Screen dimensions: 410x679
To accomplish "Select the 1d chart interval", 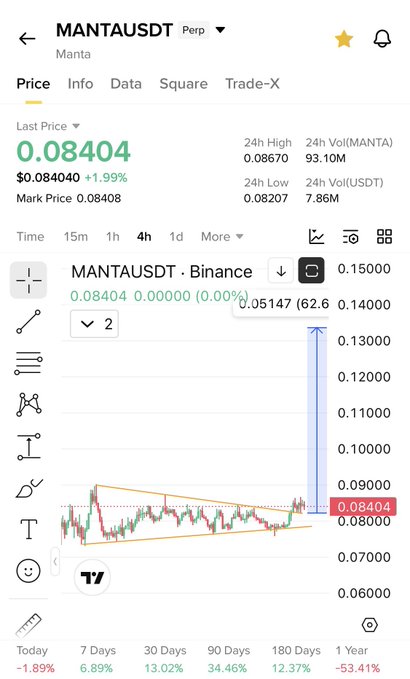I will coord(176,236).
